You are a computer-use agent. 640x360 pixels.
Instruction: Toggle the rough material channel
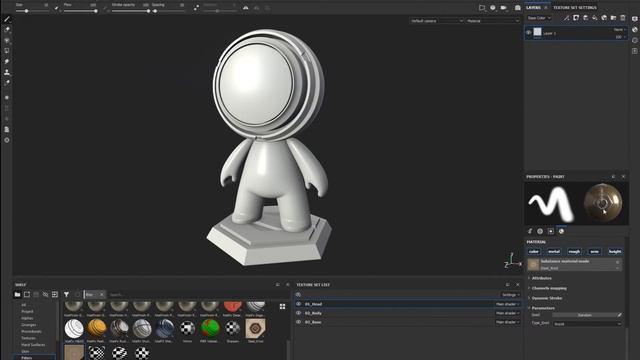click(574, 251)
